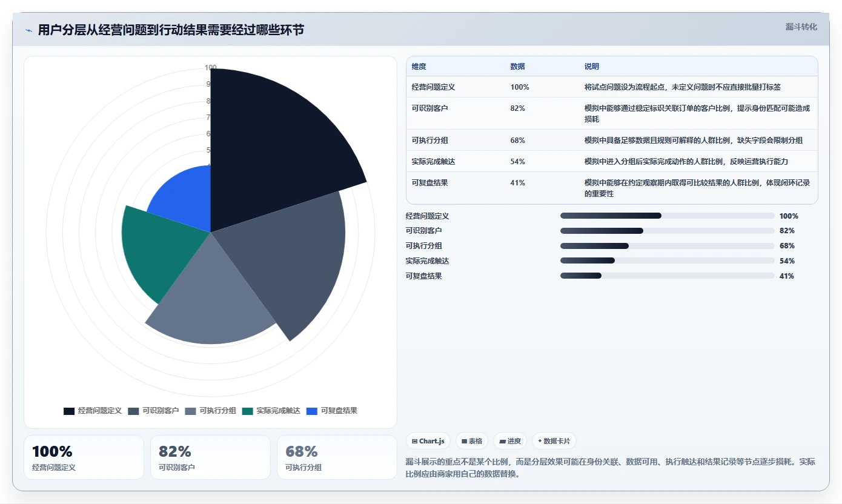This screenshot has height=504, width=842.
Task: Select 可识别客户 cell in the table
Action: pyautogui.click(x=429, y=108)
